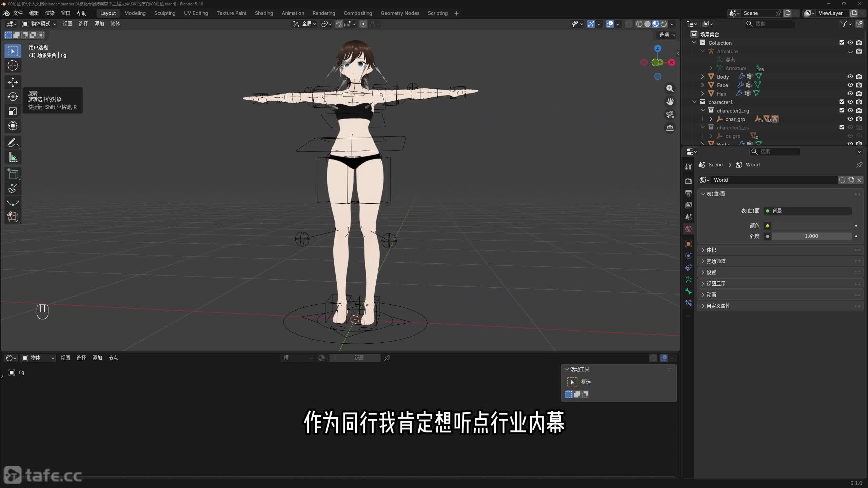Image resolution: width=868 pixels, height=488 pixels.
Task: Toggle the snapping magnet icon
Action: tap(339, 24)
